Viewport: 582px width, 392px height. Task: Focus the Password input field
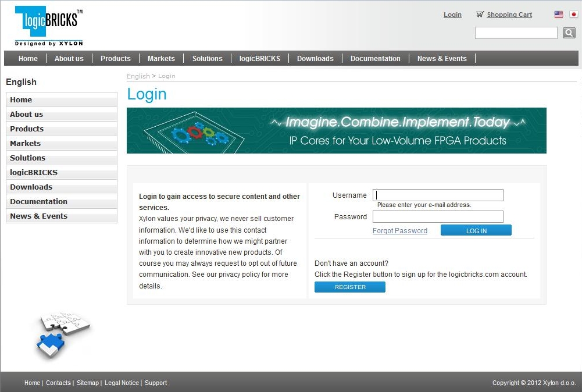point(438,216)
